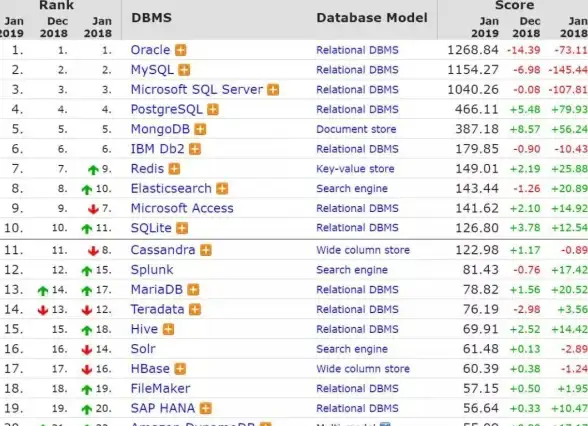The width and height of the screenshot is (588, 426).
Task: Click Document store model for MongoDB
Action: (356, 129)
